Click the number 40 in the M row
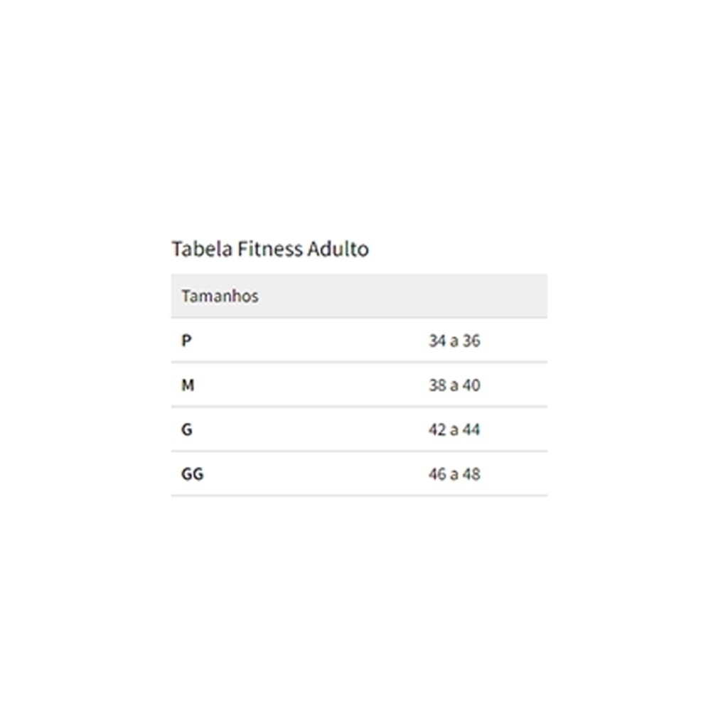Screen dimensions: 728x728 click(471, 385)
